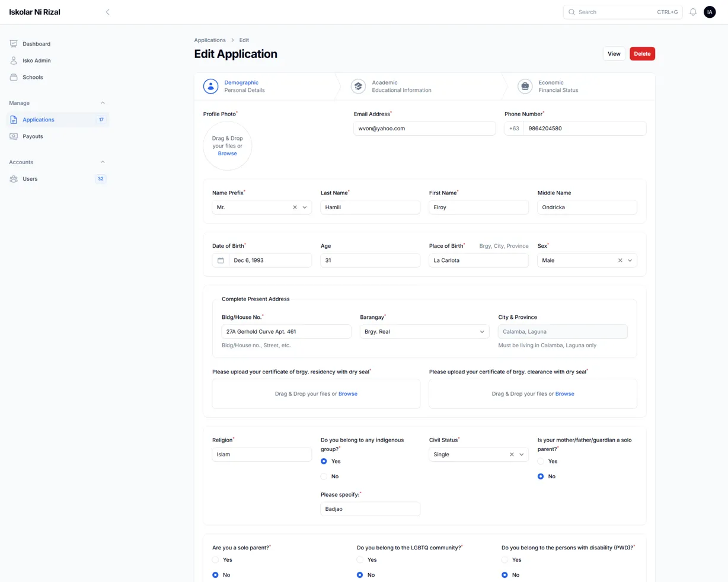Open the IA user avatar menu
Screen dimensions: 728x582
point(710,12)
